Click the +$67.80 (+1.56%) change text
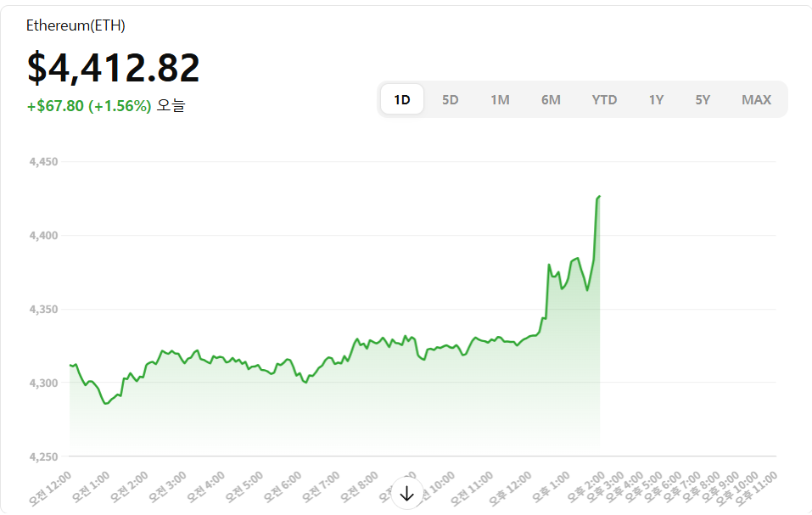Viewport: 812px width, 515px height. [x=89, y=106]
